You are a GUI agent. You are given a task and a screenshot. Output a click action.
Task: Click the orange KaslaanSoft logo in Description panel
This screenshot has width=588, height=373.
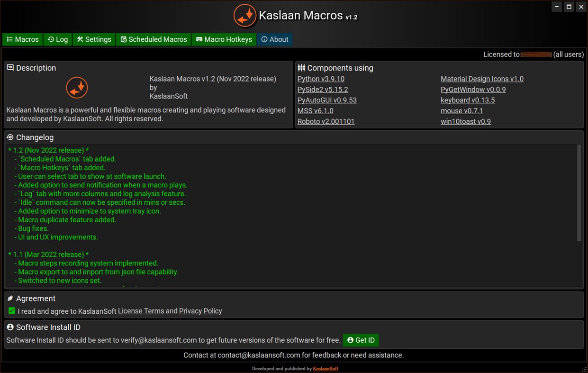click(x=77, y=88)
